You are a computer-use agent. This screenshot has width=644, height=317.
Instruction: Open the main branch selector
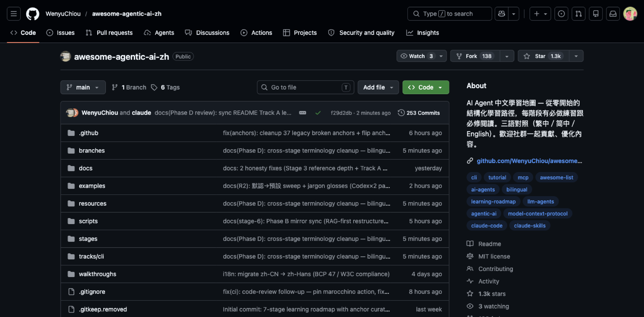[83, 87]
